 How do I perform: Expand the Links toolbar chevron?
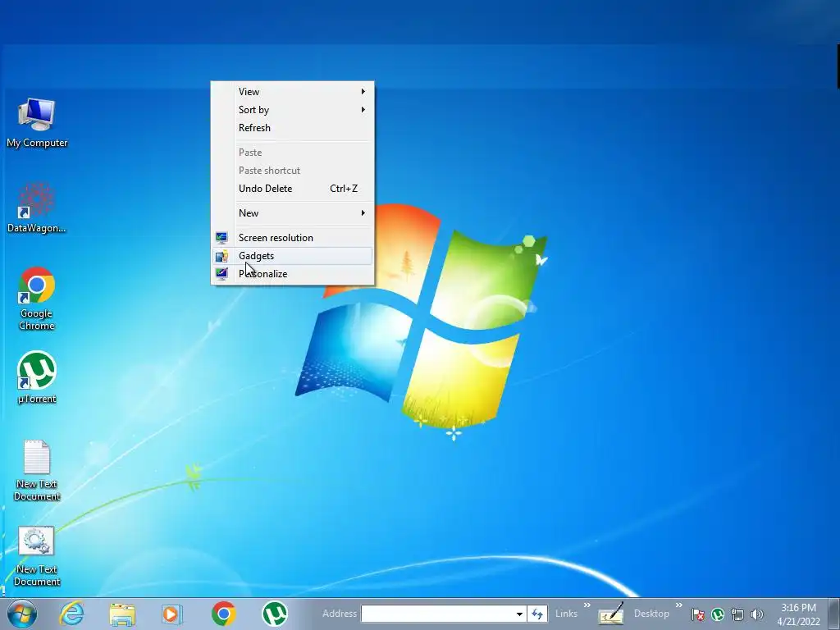[x=587, y=605]
